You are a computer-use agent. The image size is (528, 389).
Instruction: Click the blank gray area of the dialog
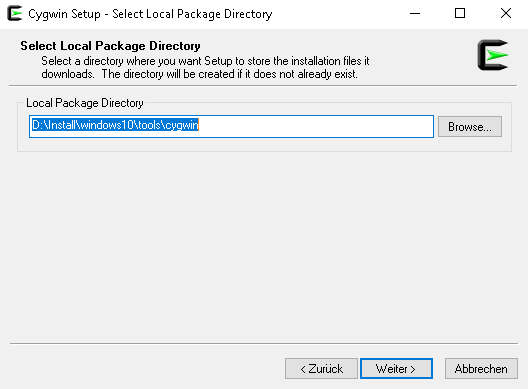click(264, 246)
